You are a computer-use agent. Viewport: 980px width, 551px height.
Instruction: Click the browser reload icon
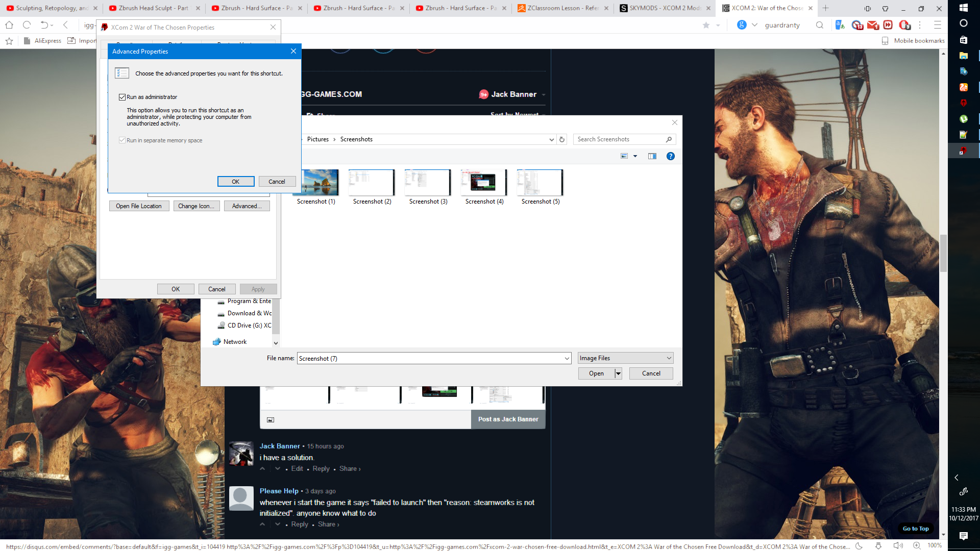(27, 25)
